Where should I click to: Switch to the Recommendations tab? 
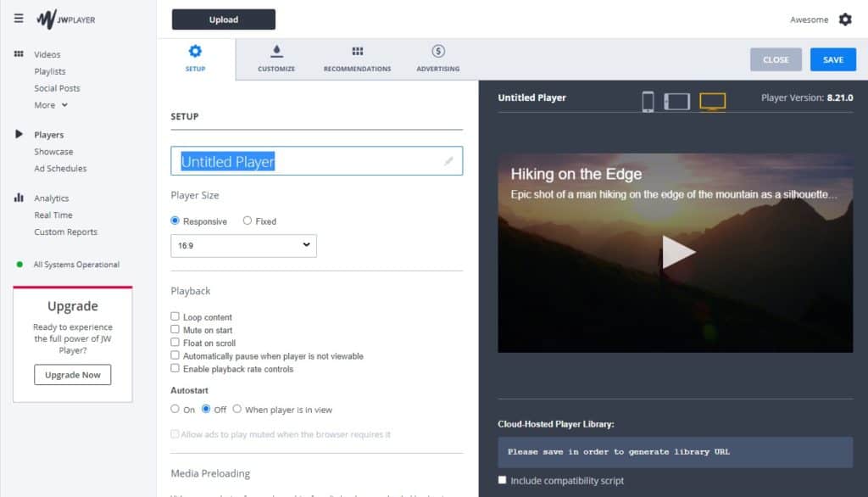(x=357, y=59)
